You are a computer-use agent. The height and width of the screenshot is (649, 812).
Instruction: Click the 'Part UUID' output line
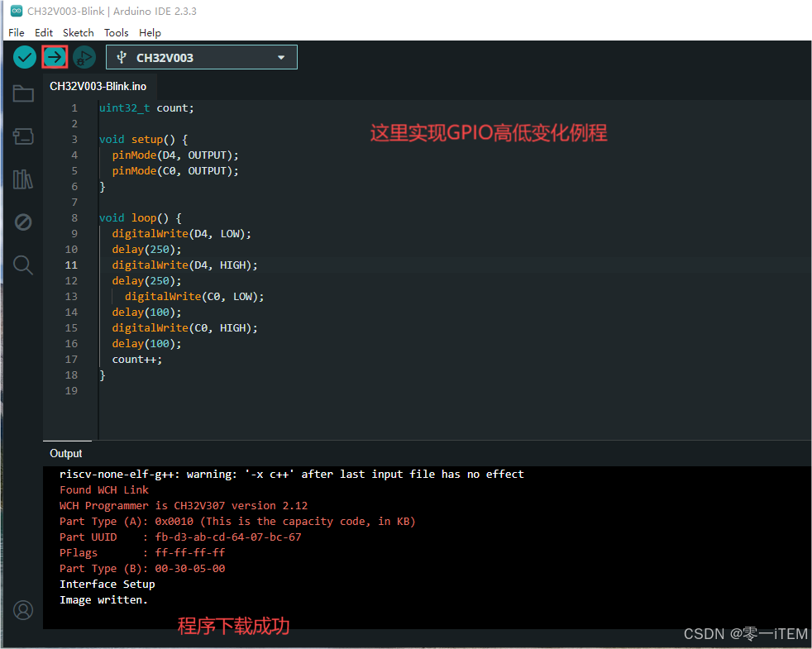coord(180,537)
